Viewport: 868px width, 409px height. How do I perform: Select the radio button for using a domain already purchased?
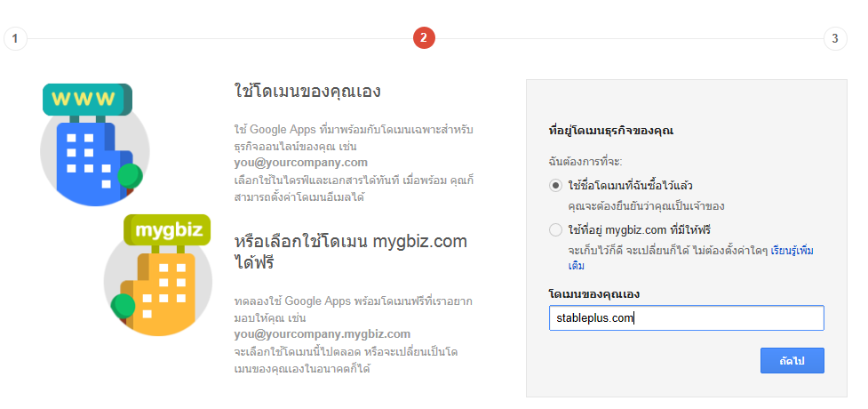pos(555,186)
